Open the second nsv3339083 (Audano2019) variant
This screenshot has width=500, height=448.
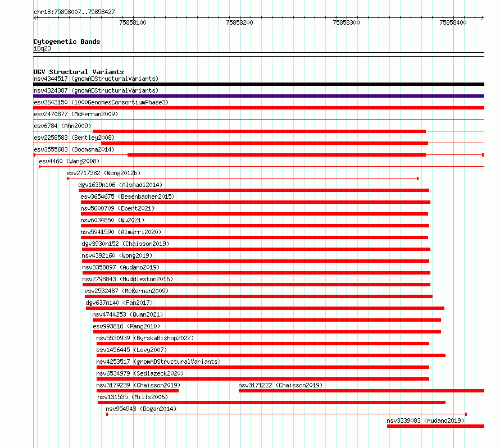[425, 420]
